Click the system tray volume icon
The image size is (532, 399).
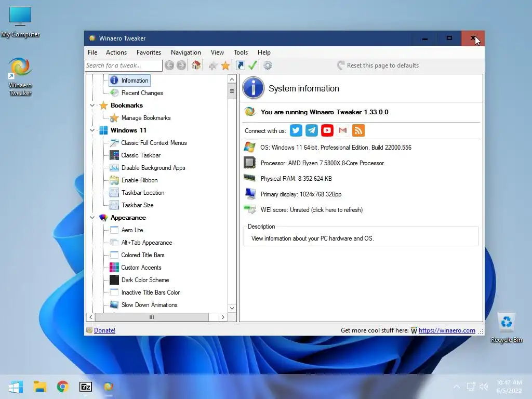click(x=484, y=387)
